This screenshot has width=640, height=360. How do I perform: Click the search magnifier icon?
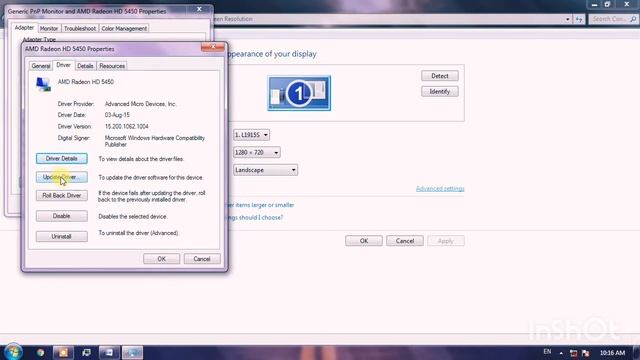click(x=633, y=19)
